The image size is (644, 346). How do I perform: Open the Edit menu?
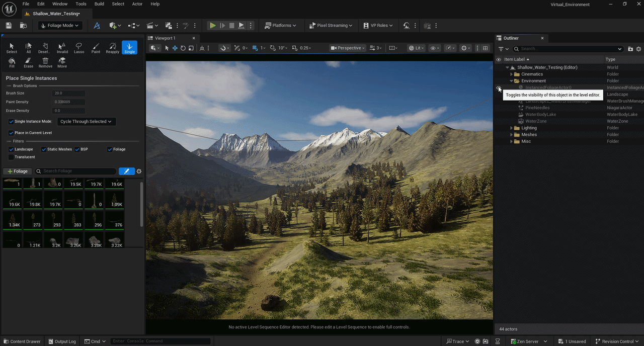pos(41,4)
